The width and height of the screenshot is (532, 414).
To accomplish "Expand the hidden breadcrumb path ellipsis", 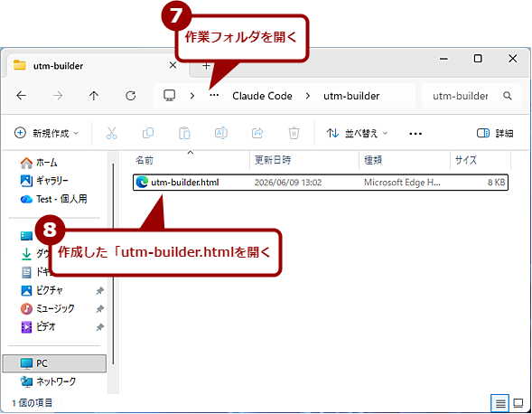I will click(x=214, y=96).
